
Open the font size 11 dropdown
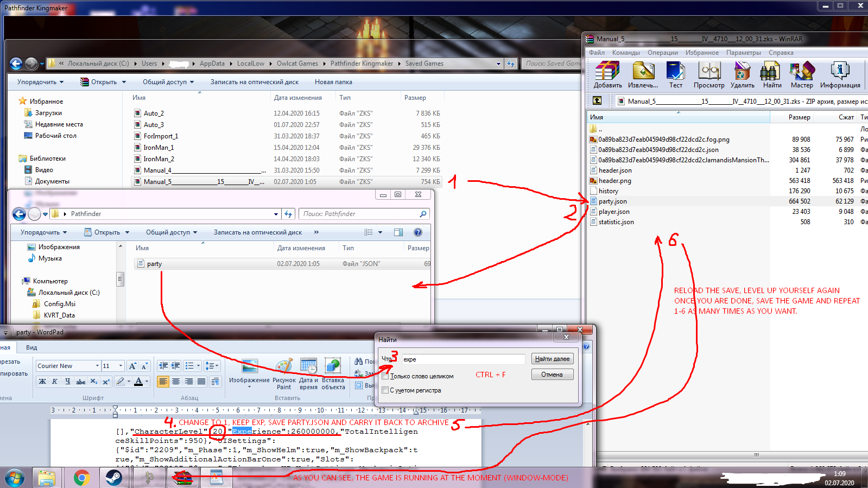point(121,366)
